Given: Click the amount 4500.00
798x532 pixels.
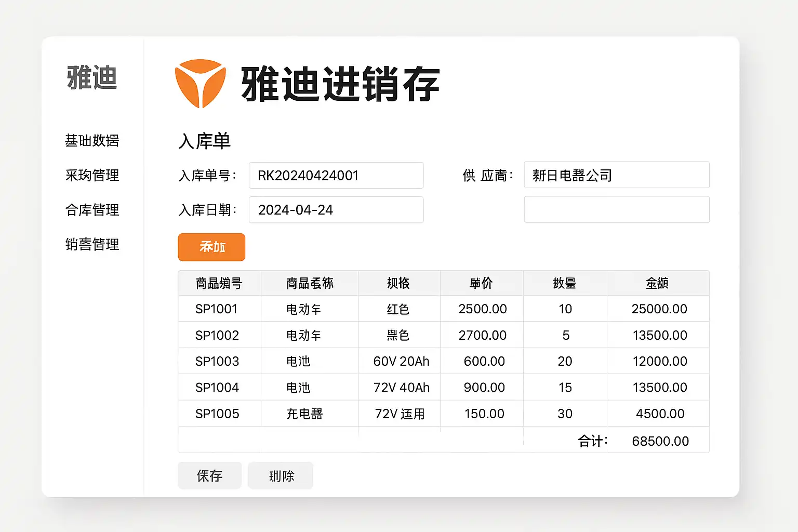Looking at the screenshot, I should [x=660, y=414].
